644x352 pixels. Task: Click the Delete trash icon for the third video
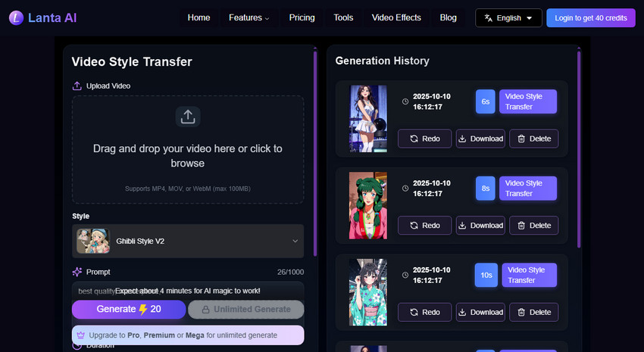(521, 312)
